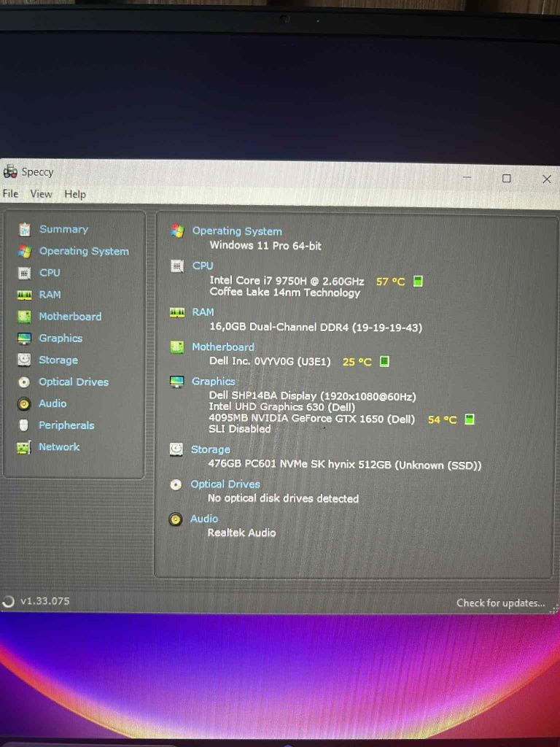The width and height of the screenshot is (560, 747).
Task: Open the CPU heading link in summary
Action: click(203, 266)
